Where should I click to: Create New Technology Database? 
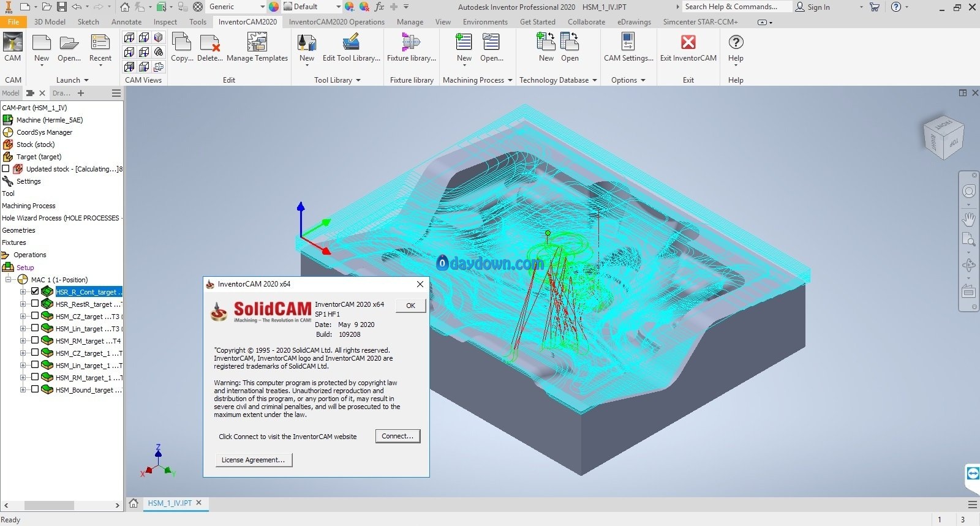546,48
